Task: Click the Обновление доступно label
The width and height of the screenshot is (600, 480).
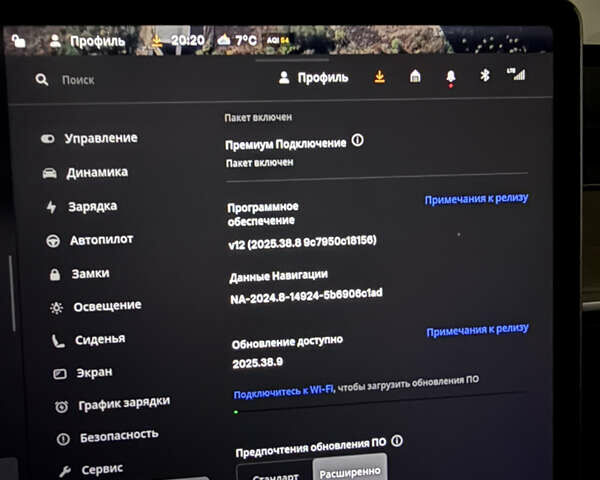Action: click(x=287, y=343)
